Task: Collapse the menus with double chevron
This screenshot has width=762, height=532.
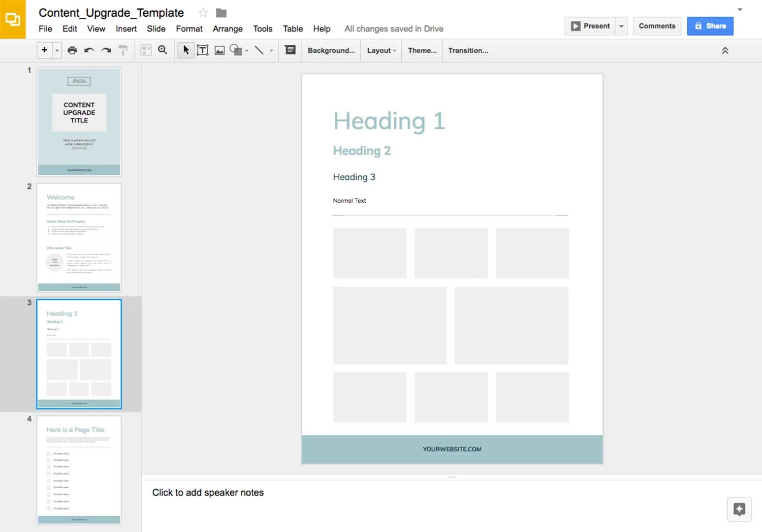Action: coord(725,50)
